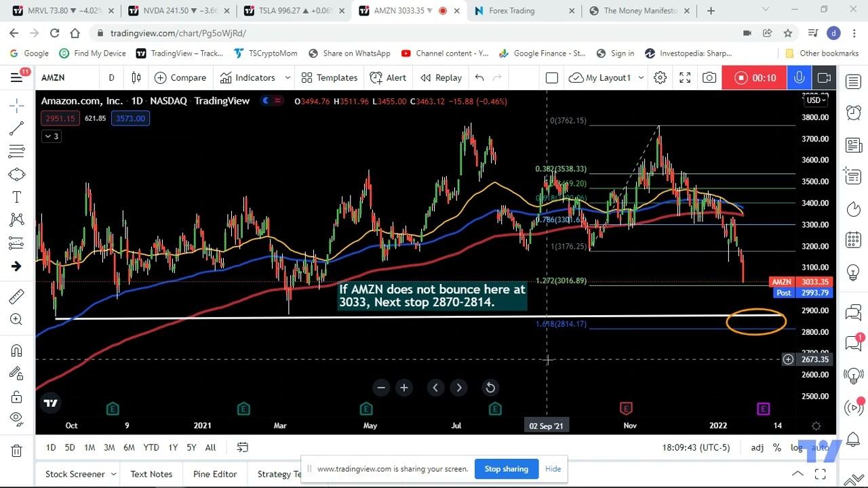Open the TradingView hamburger menu
The width and height of the screenshot is (868, 488).
pos(16,77)
